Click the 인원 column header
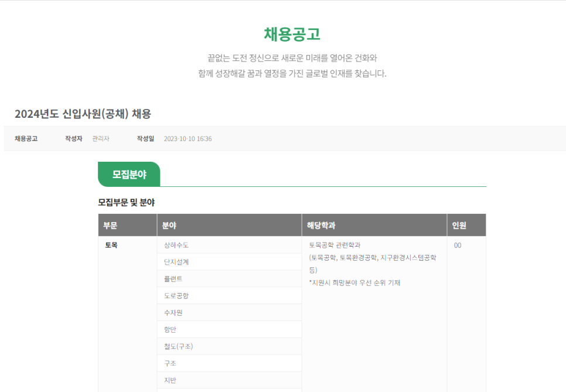This screenshot has width=566, height=392. pos(466,225)
